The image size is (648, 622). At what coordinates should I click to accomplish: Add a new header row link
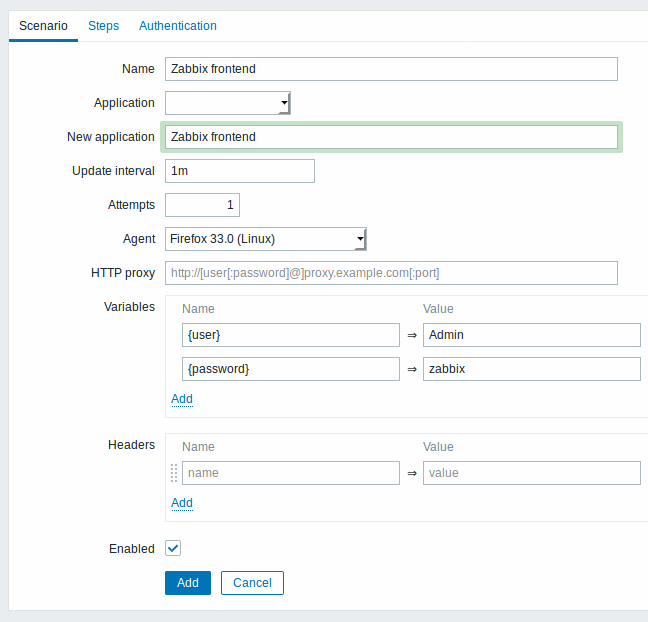182,503
